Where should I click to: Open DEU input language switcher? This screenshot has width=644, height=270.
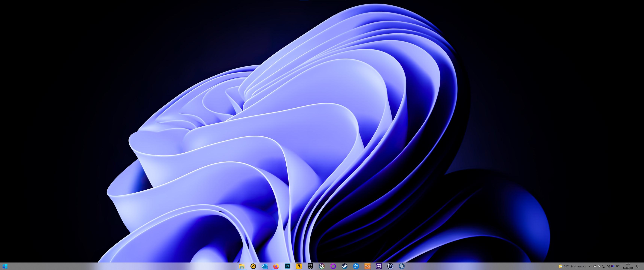pos(618,266)
